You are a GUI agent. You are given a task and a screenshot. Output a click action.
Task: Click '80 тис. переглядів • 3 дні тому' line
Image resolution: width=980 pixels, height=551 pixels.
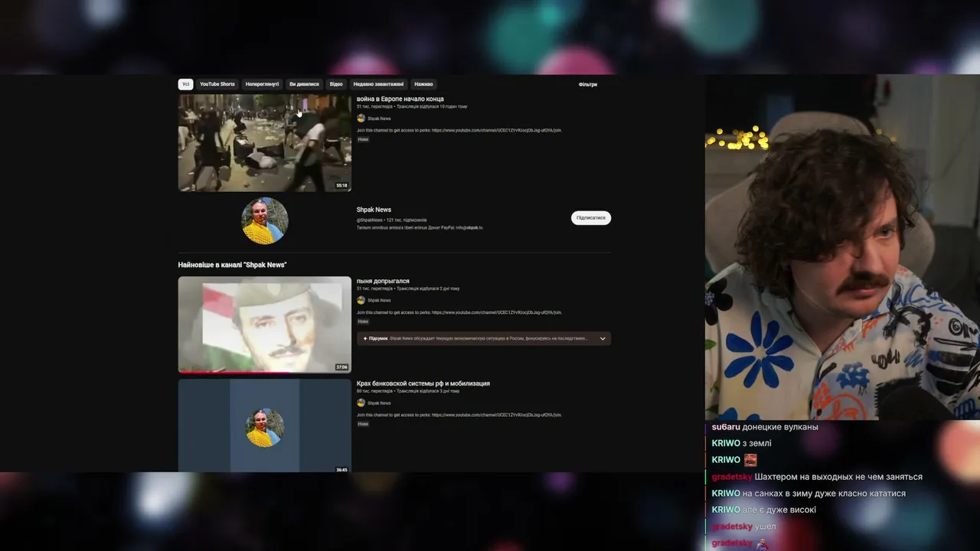point(408,391)
